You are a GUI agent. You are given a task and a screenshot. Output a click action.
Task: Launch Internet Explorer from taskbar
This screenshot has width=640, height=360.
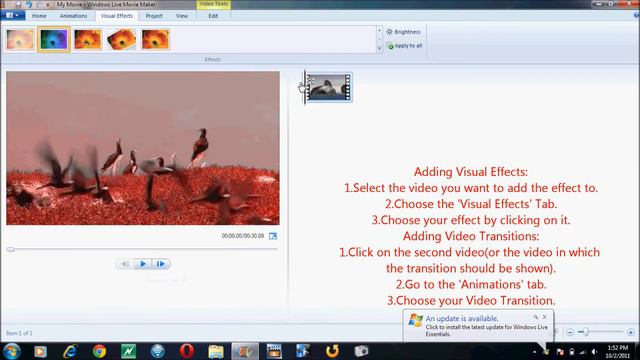pyautogui.click(x=70, y=351)
